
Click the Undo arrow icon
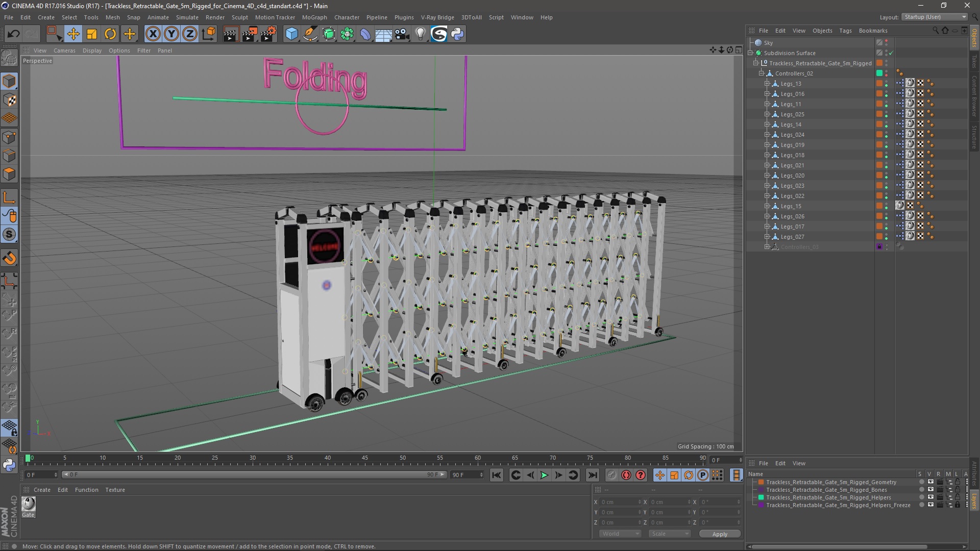[13, 34]
